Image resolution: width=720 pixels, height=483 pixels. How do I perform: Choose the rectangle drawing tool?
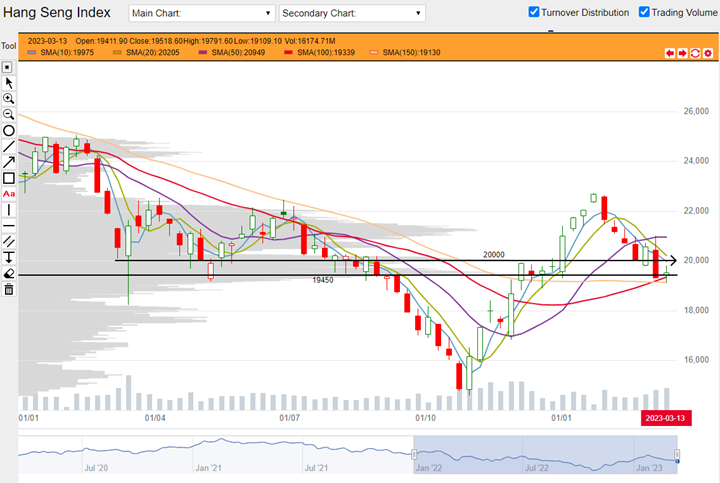point(9,178)
